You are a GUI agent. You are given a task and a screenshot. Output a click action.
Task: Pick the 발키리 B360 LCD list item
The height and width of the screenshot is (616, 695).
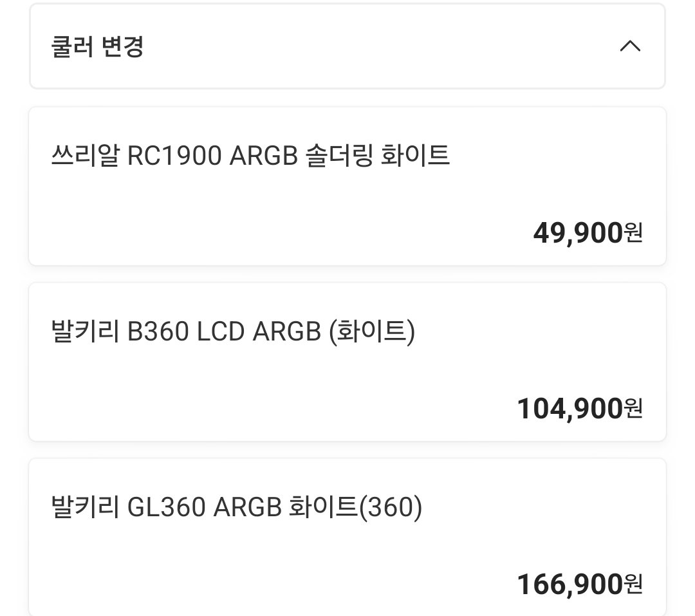(x=347, y=362)
